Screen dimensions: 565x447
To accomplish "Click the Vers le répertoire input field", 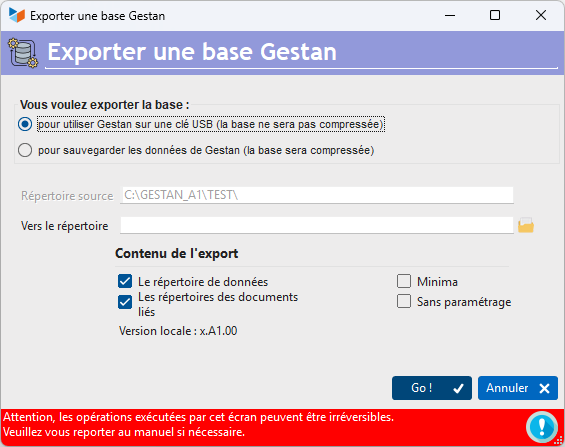I will (317, 225).
